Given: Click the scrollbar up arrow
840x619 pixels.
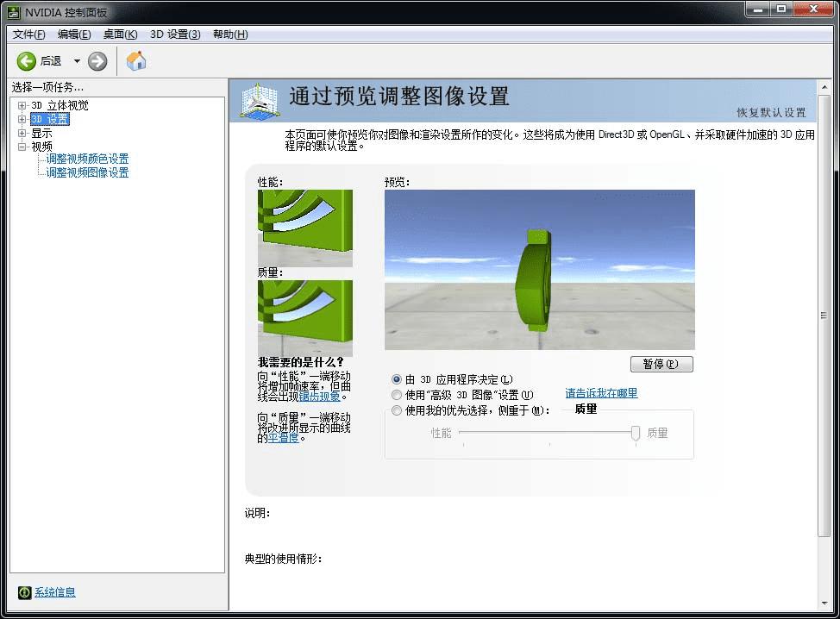Looking at the screenshot, I should 824,87.
